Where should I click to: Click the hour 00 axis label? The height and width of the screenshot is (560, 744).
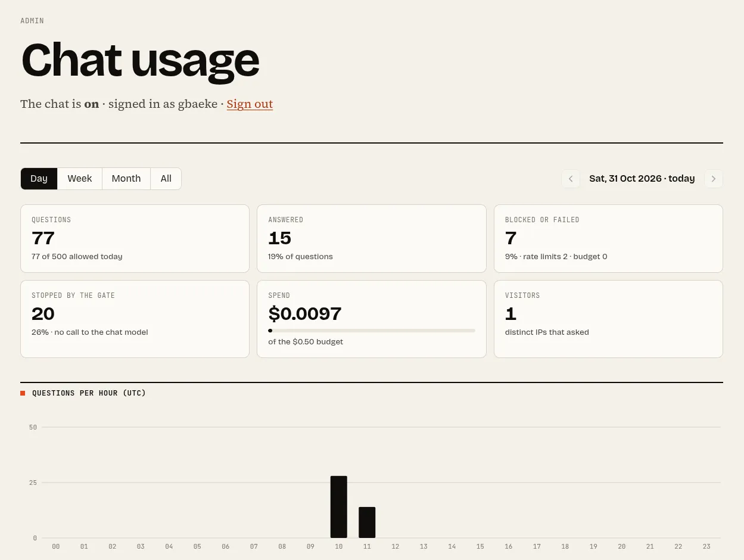pyautogui.click(x=56, y=546)
